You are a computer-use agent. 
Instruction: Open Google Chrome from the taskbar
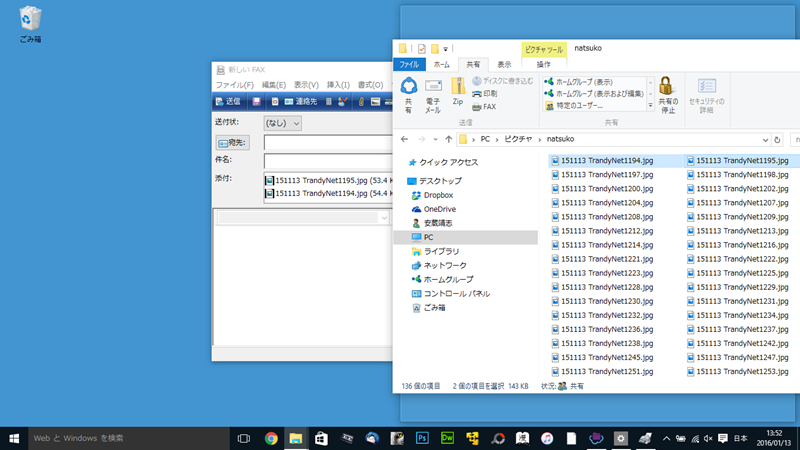tap(271, 438)
